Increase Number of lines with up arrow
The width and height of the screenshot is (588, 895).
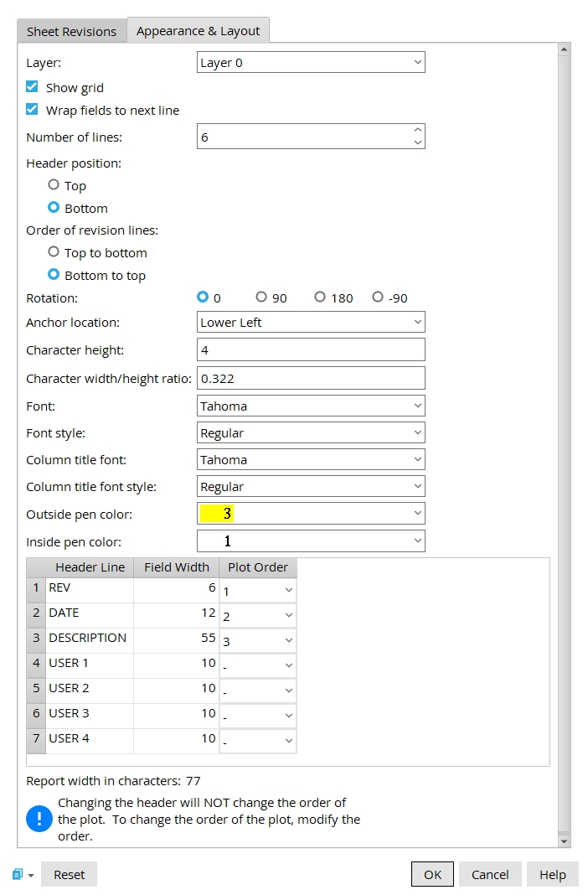pyautogui.click(x=417, y=130)
